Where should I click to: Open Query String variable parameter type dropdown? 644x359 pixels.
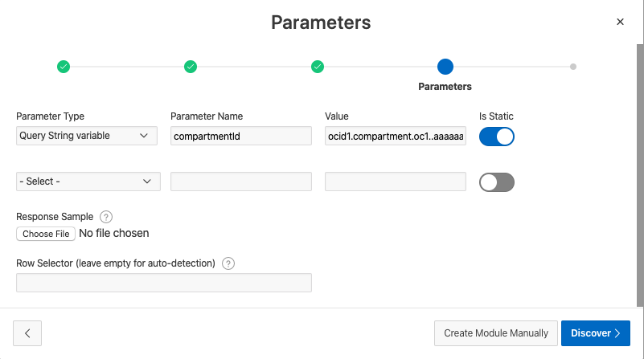(87, 136)
